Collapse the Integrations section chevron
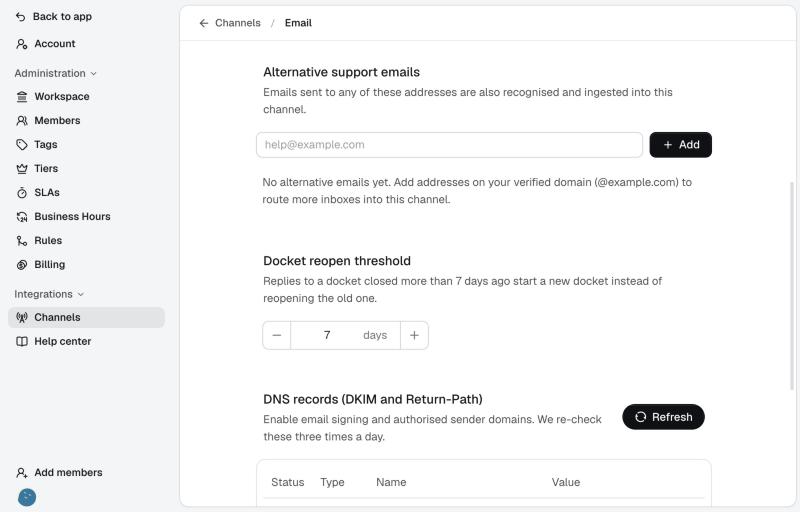Screen dimensions: 800x512 point(80,294)
